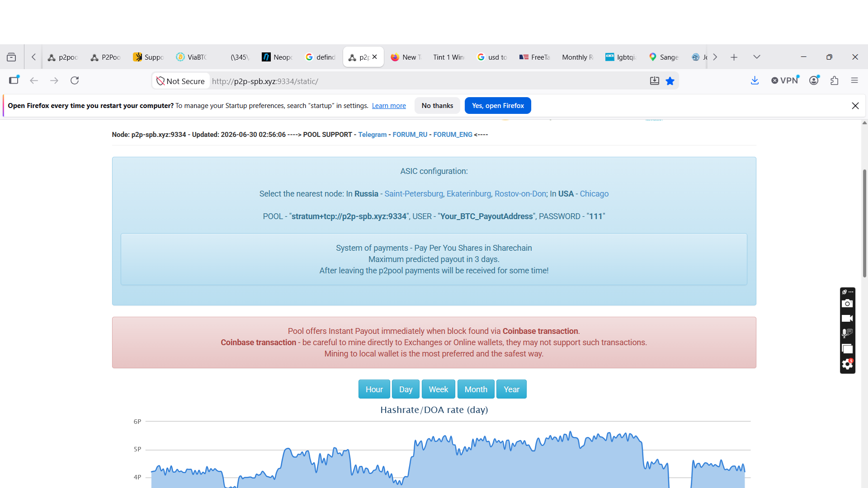868x488 pixels.
Task: Open the Firefox VPN panel
Action: (x=785, y=80)
